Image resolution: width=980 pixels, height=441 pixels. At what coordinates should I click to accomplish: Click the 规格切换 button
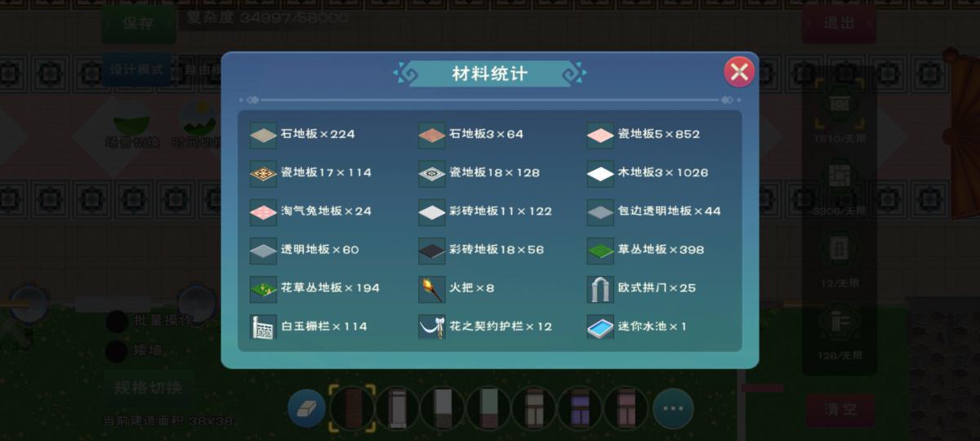149,387
